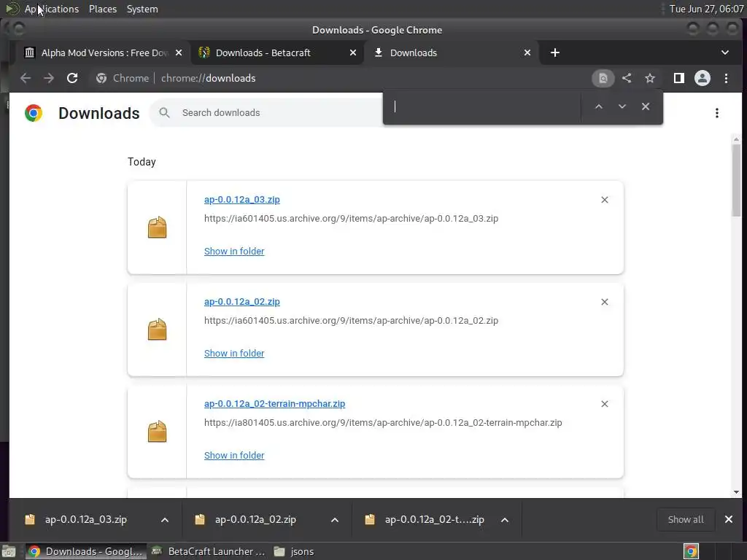Viewport: 747px width, 560px height.
Task: Click the clock showing Tue Jun 27
Action: pos(706,9)
